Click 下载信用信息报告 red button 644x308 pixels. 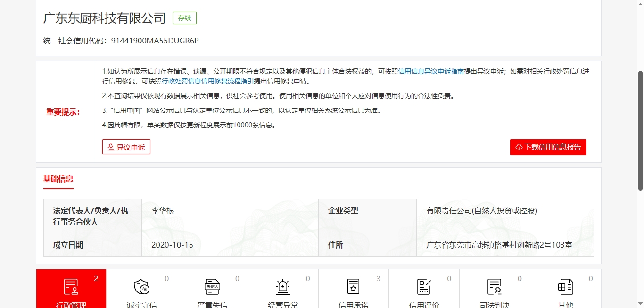point(548,147)
